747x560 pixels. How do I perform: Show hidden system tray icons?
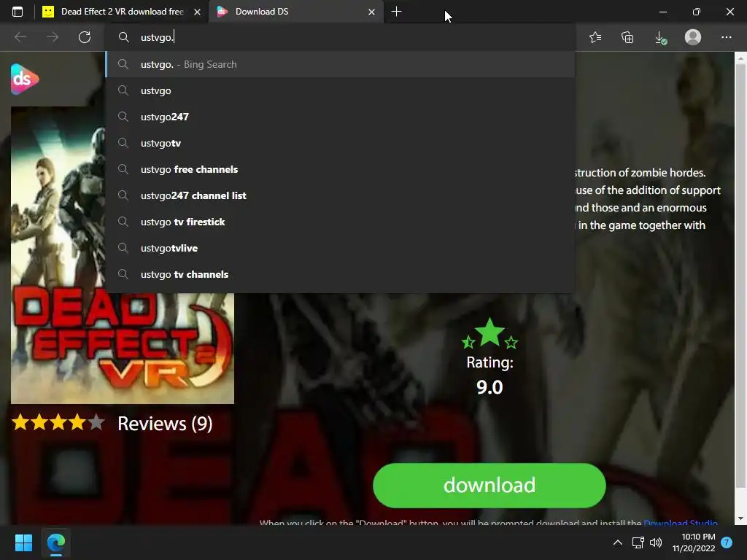[x=617, y=542]
